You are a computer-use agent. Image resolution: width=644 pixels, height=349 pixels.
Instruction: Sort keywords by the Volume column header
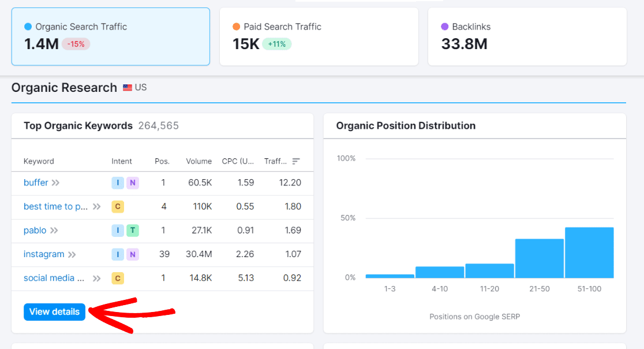199,161
